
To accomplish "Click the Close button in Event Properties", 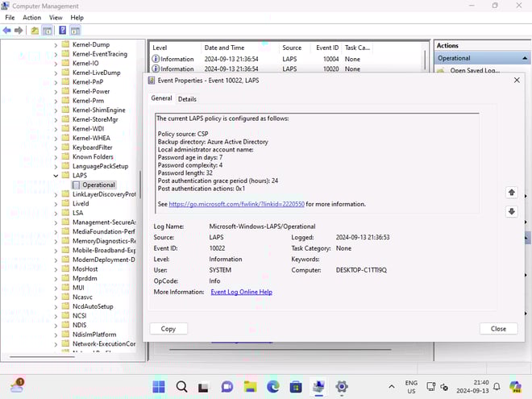I will tap(498, 329).
